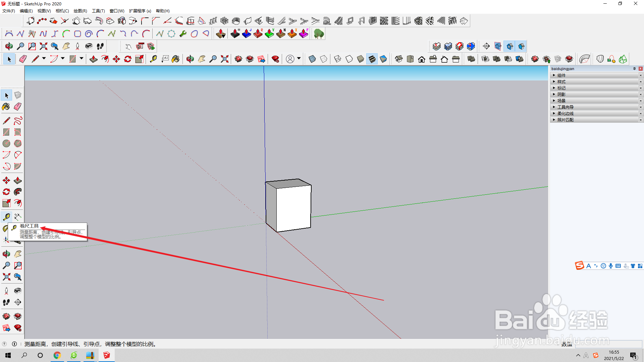This screenshot has height=362, width=644.
Task: Select the Tape Measure tool in left toolbar
Action: coord(6,217)
